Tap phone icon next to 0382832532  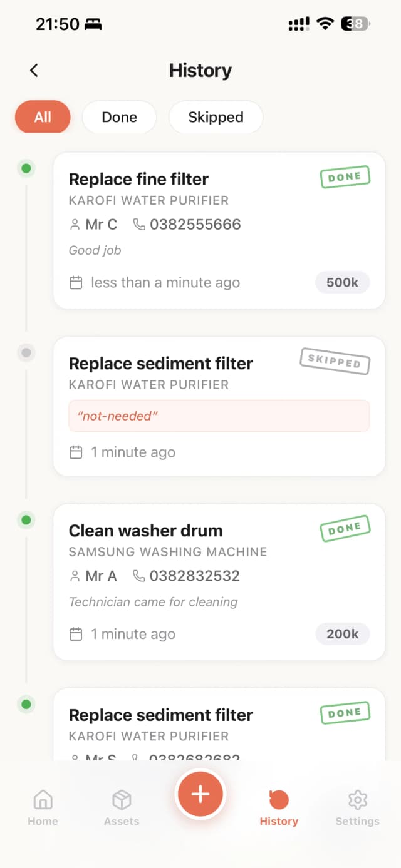(139, 576)
